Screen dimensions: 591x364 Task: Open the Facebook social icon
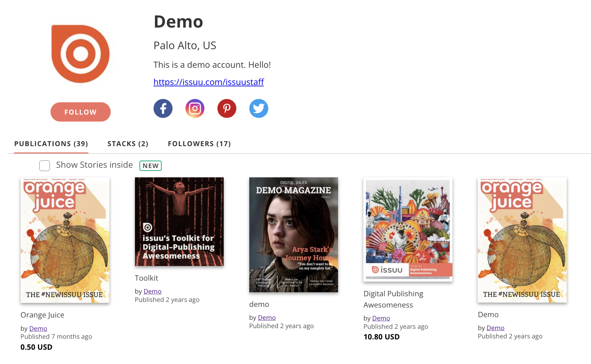163,109
